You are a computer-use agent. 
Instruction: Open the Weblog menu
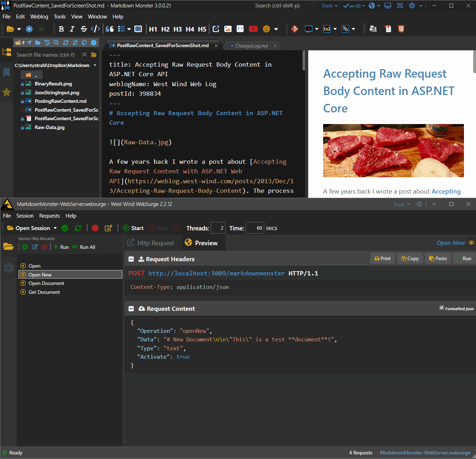click(x=39, y=17)
